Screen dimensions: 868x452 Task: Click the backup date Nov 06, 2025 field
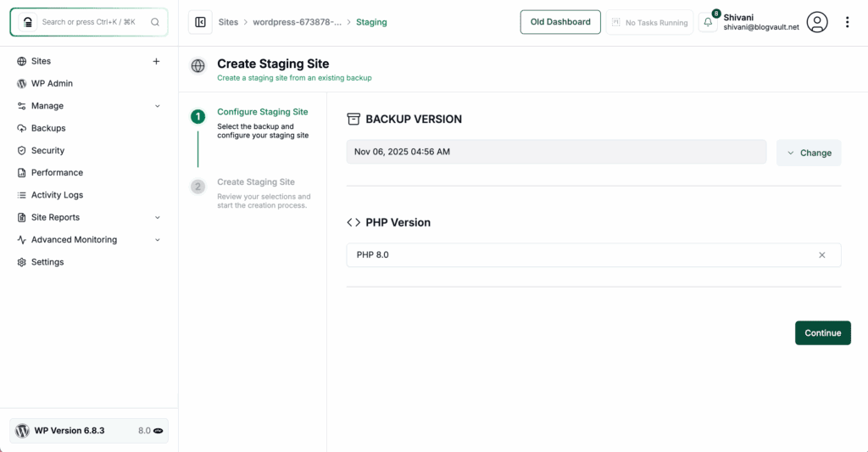[556, 152]
